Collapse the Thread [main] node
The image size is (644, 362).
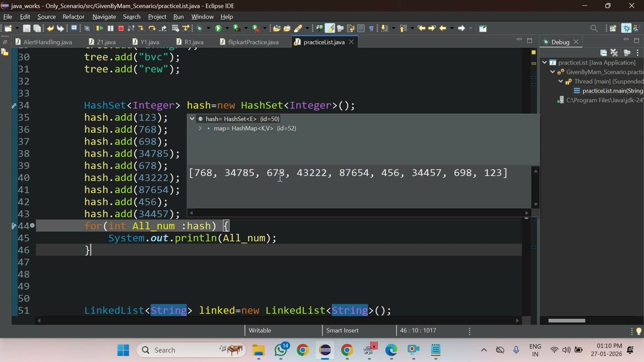tap(560, 81)
